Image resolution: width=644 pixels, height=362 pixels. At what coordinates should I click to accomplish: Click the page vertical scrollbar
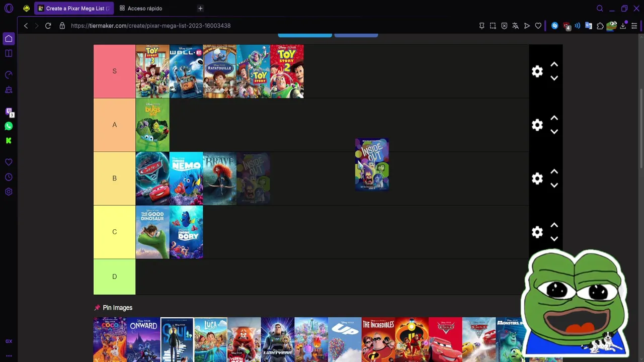click(x=641, y=128)
